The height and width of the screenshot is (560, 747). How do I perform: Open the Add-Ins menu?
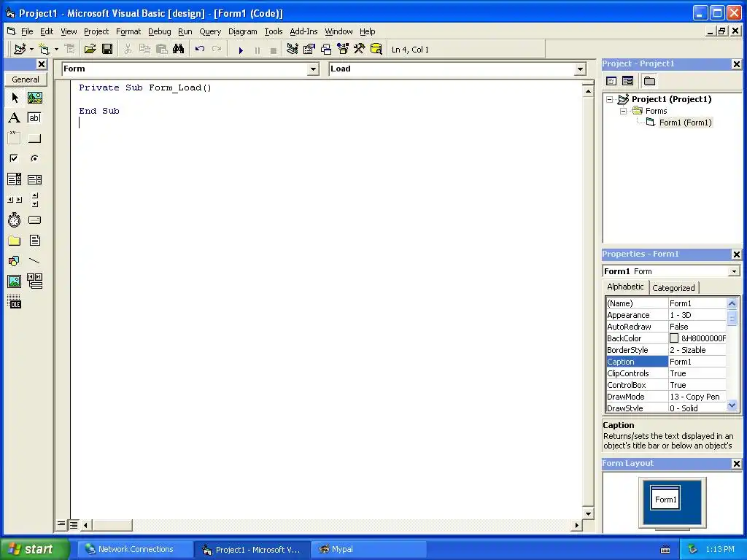pos(303,31)
